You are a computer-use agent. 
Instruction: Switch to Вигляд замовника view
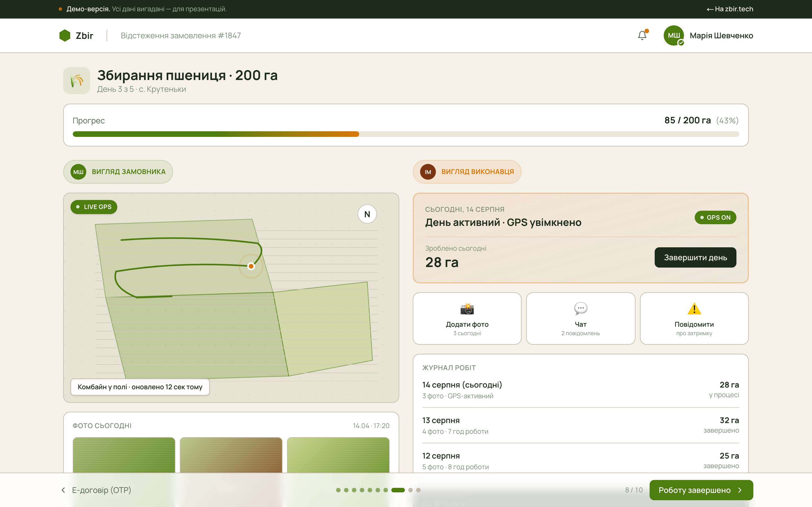118,172
